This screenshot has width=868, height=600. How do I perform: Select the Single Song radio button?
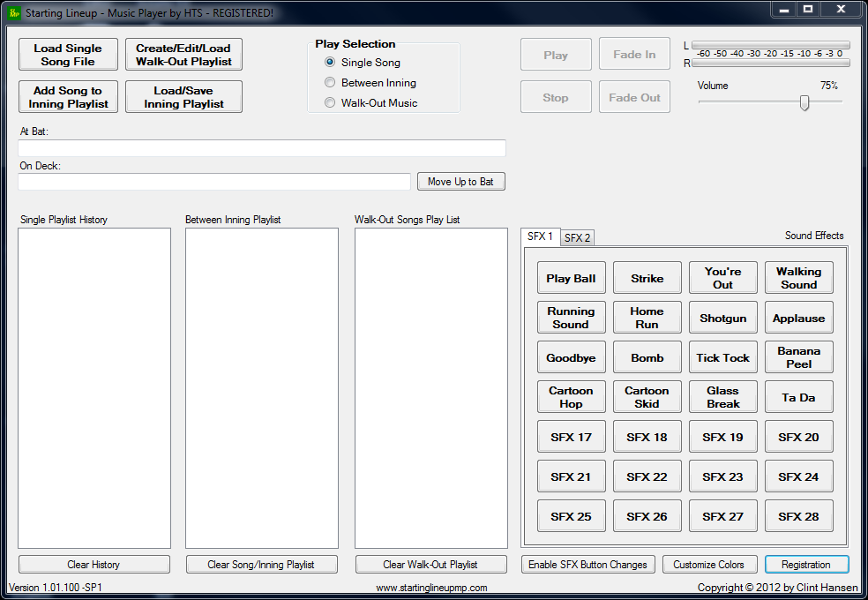coord(330,62)
